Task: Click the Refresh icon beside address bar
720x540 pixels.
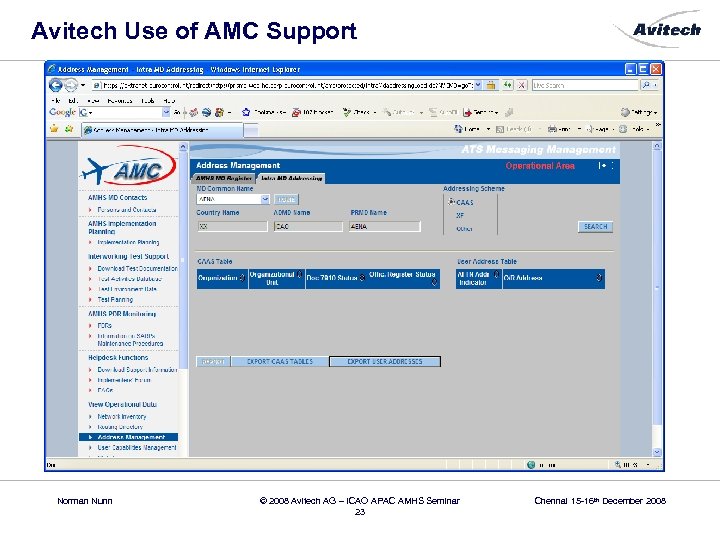Action: point(507,85)
